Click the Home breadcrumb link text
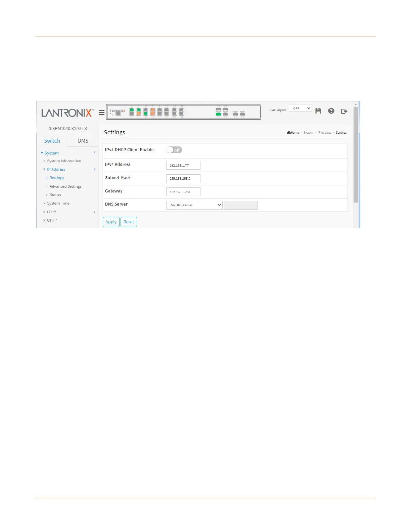411x532 pixels. point(295,133)
